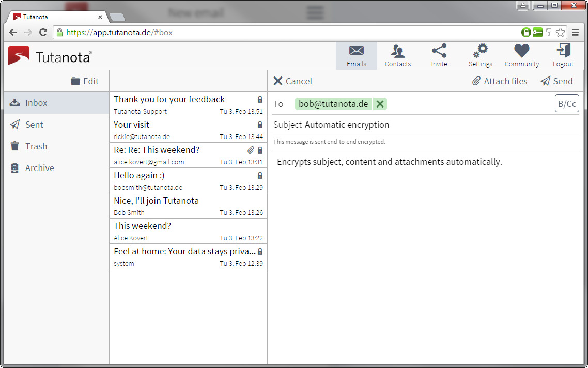Open the Emails section
The width and height of the screenshot is (588, 368).
coord(356,55)
